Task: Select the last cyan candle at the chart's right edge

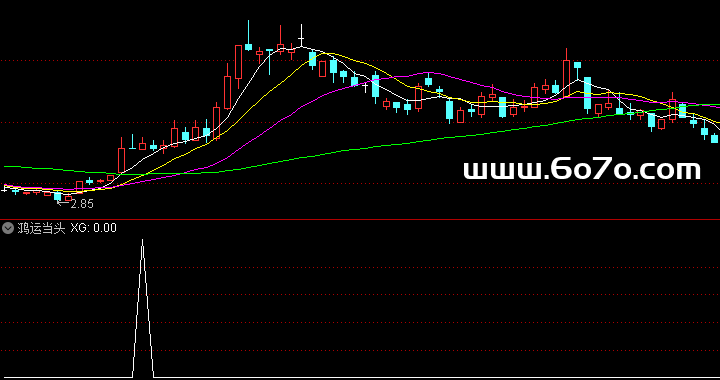Action: point(714,139)
